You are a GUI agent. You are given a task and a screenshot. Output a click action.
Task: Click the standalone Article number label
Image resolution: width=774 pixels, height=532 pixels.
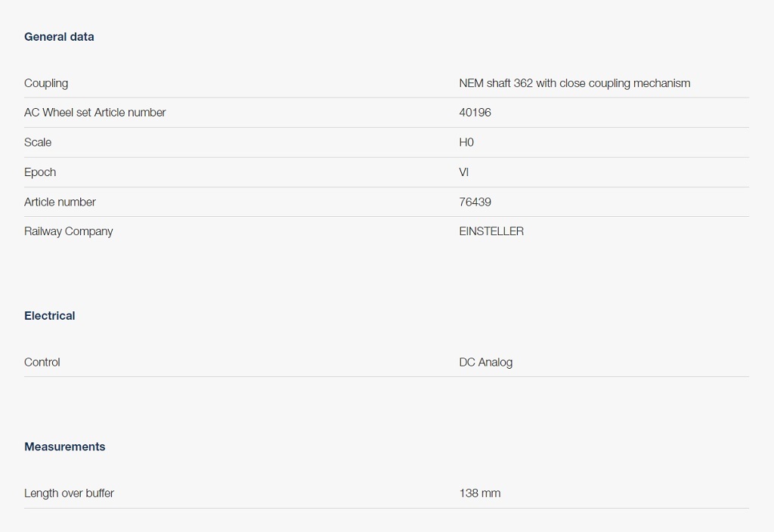[60, 202]
